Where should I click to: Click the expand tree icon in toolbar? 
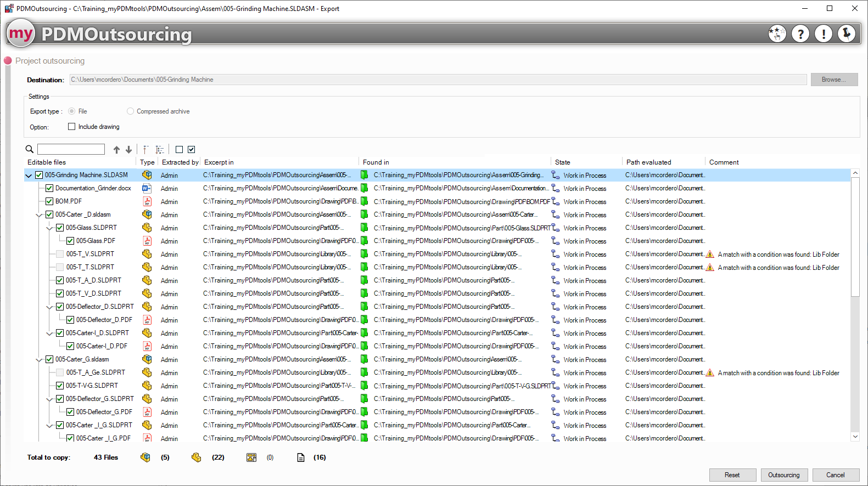click(x=160, y=150)
